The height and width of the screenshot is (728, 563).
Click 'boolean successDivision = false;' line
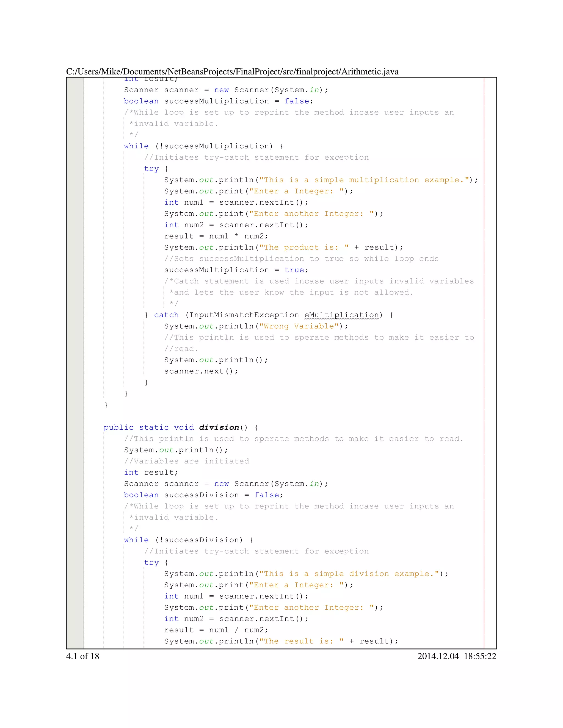[203, 495]
